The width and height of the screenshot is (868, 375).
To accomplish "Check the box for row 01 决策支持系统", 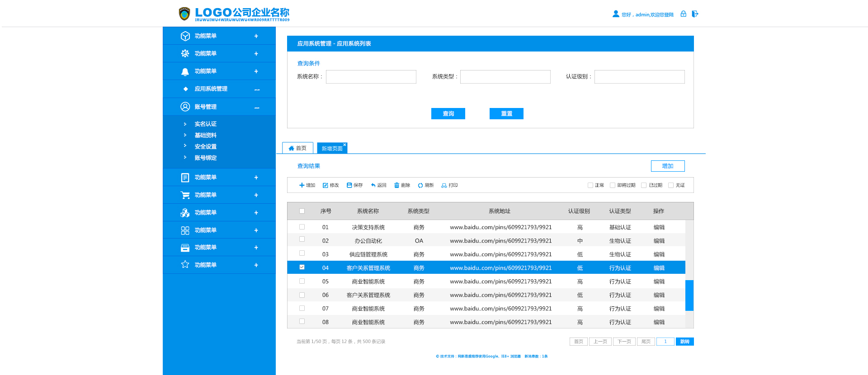I will click(302, 227).
